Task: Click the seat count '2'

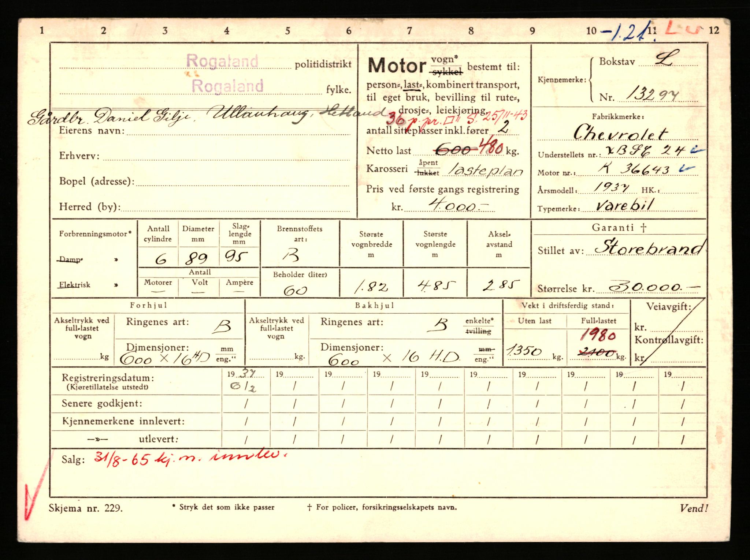Action: coord(504,127)
